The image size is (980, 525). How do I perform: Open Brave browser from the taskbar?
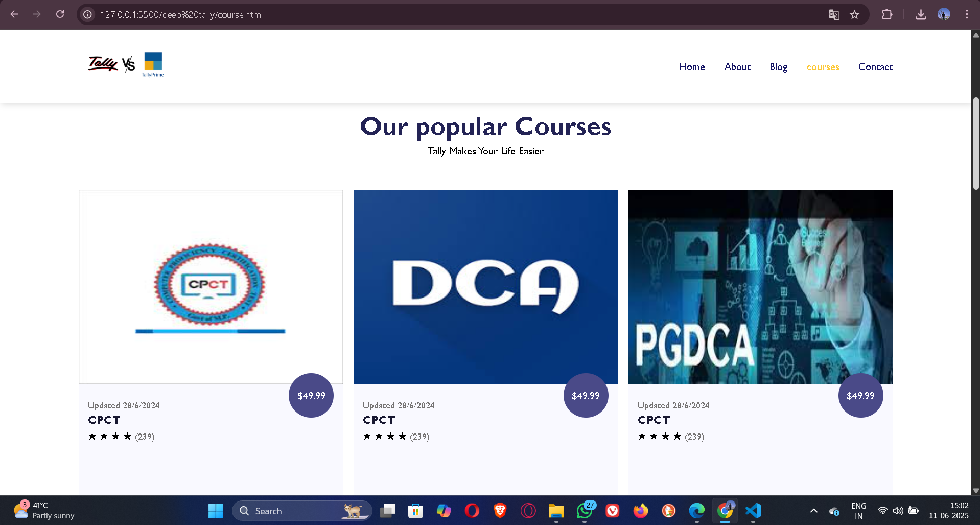coord(500,511)
